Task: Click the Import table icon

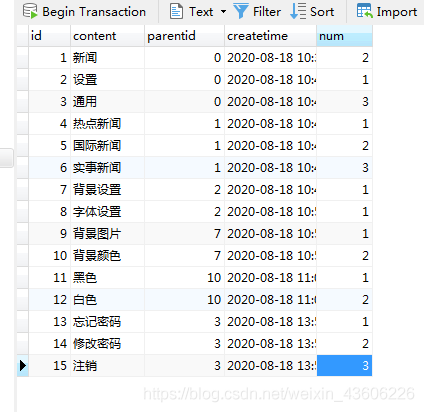Action: [364, 11]
